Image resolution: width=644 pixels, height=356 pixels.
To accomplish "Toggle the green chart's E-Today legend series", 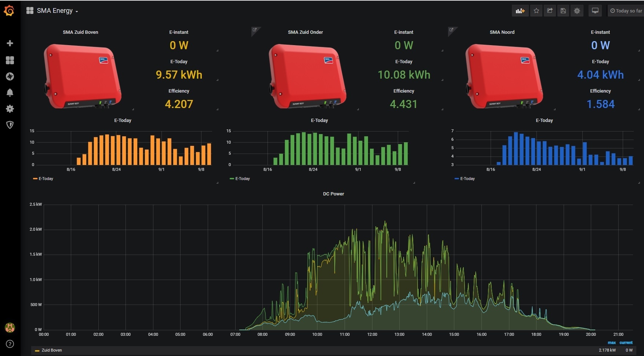I will [x=243, y=179].
